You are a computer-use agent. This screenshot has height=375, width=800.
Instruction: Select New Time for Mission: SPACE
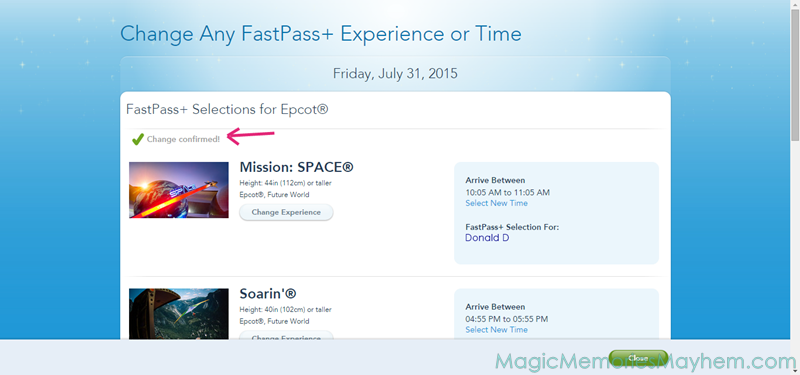[496, 203]
